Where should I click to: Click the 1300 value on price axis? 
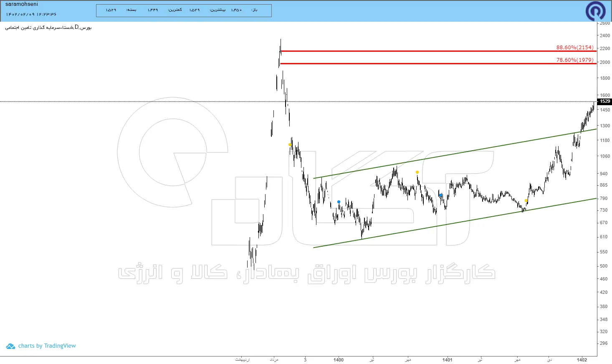(x=605, y=126)
